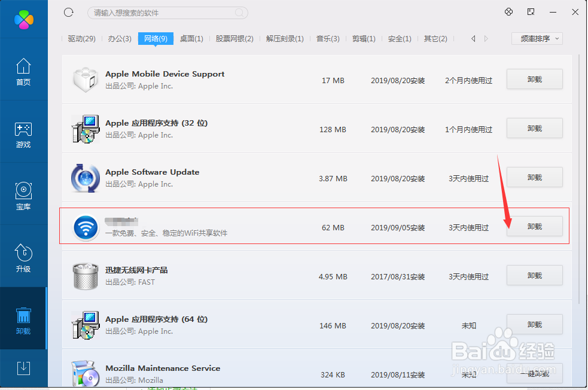This screenshot has width=588, height=390.
Task: Open the menu icon left of minimize
Action: tap(531, 12)
